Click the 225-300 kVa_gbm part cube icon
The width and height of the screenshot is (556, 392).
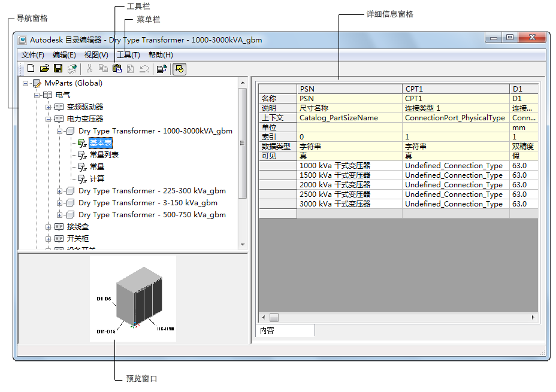pyautogui.click(x=71, y=191)
